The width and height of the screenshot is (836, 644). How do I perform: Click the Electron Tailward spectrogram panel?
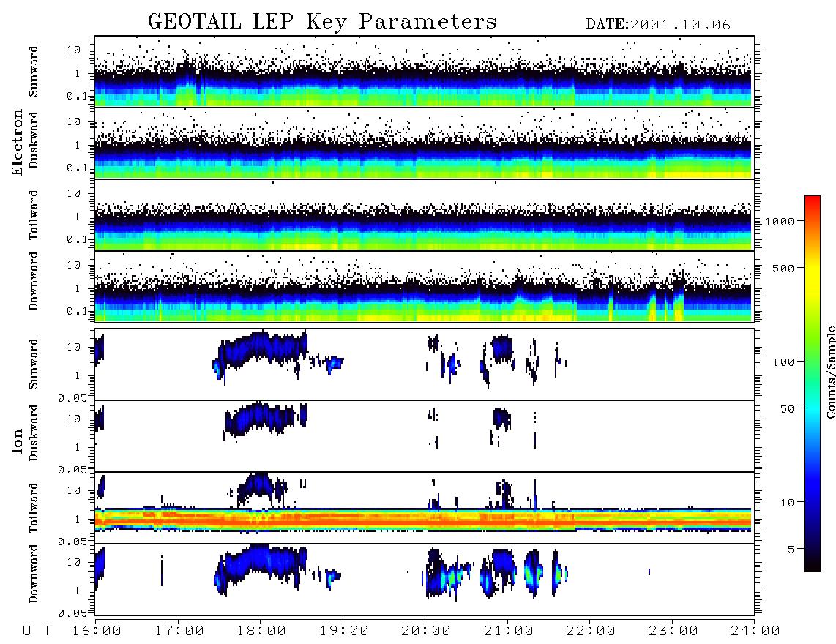coord(425,215)
